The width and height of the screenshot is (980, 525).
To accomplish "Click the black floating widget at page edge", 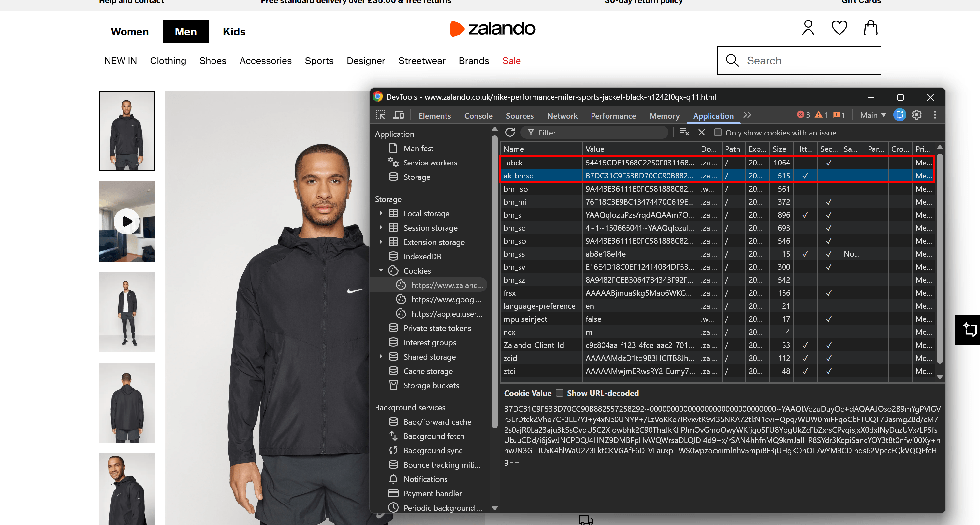I will pyautogui.click(x=967, y=330).
